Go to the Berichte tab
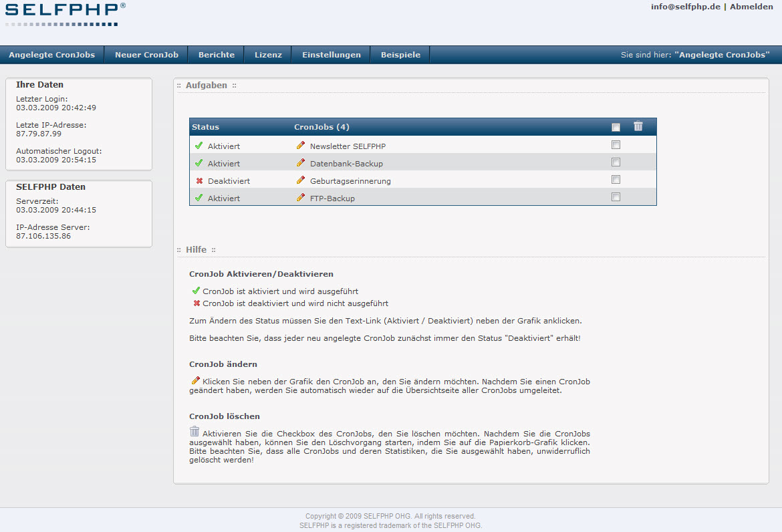The height and width of the screenshot is (532, 782). [x=217, y=55]
